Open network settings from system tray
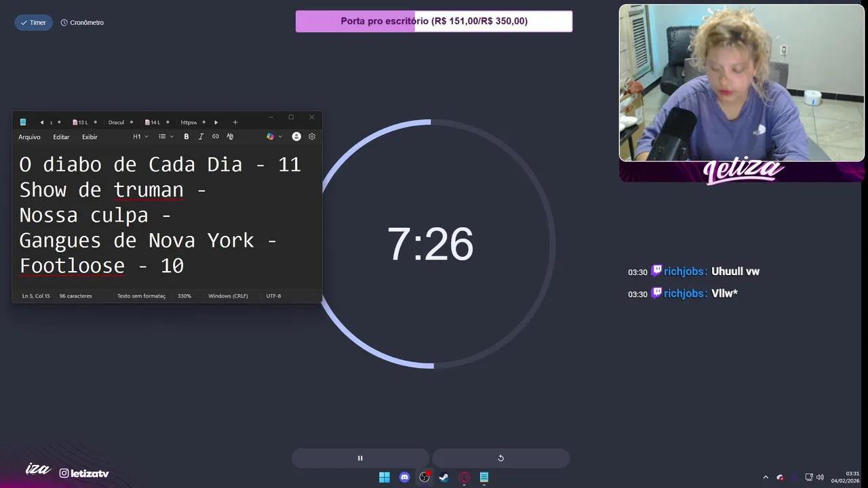Screen dimensions: 868x488 pos(809,477)
